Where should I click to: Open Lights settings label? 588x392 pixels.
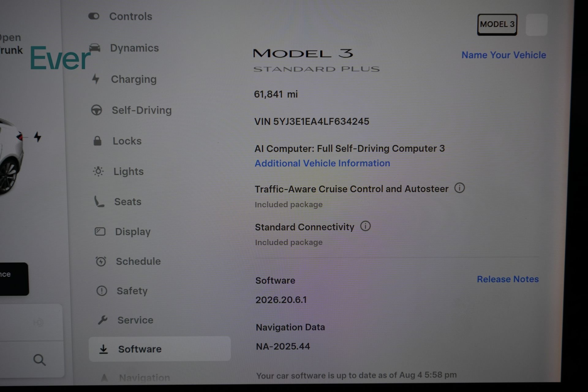(x=129, y=171)
